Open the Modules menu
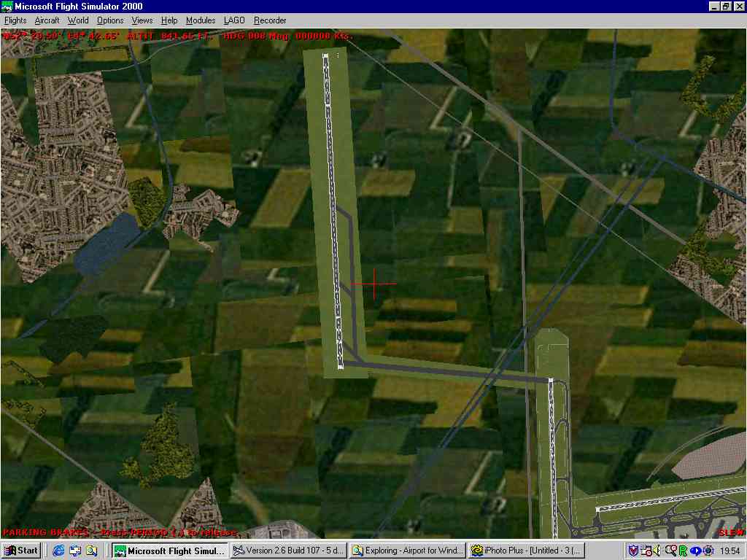 pyautogui.click(x=201, y=20)
